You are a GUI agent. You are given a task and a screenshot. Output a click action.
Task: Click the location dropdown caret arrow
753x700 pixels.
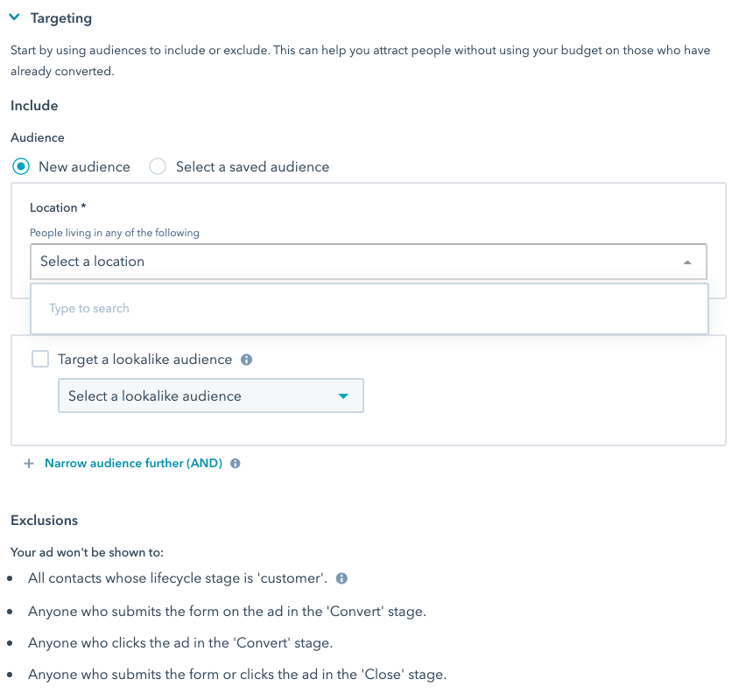click(x=687, y=262)
